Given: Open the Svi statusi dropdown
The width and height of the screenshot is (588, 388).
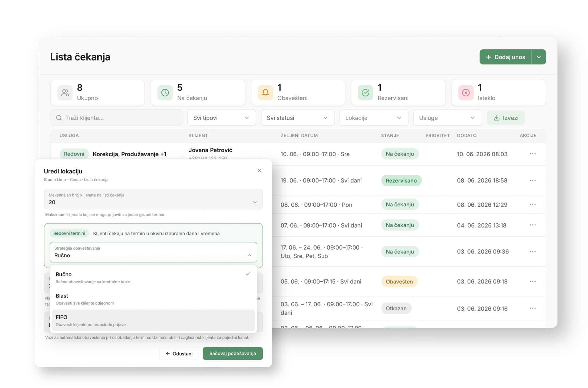Looking at the screenshot, I should (x=298, y=118).
